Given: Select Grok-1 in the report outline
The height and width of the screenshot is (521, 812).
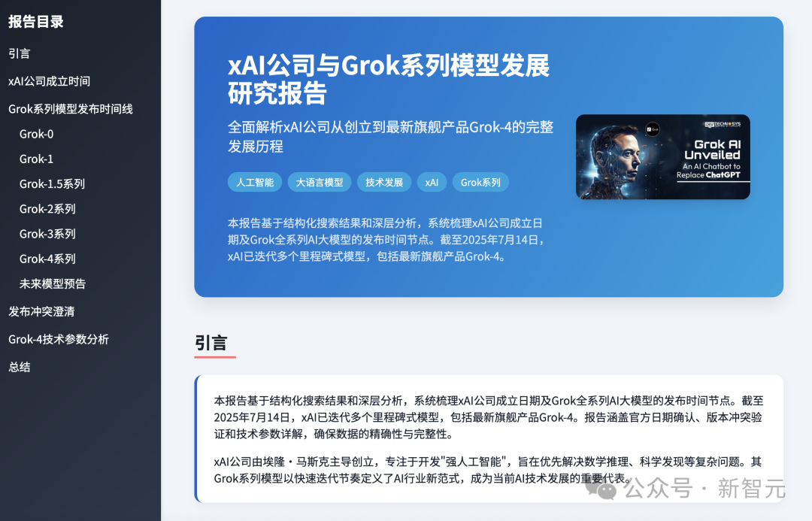Looking at the screenshot, I should pyautogui.click(x=36, y=159).
